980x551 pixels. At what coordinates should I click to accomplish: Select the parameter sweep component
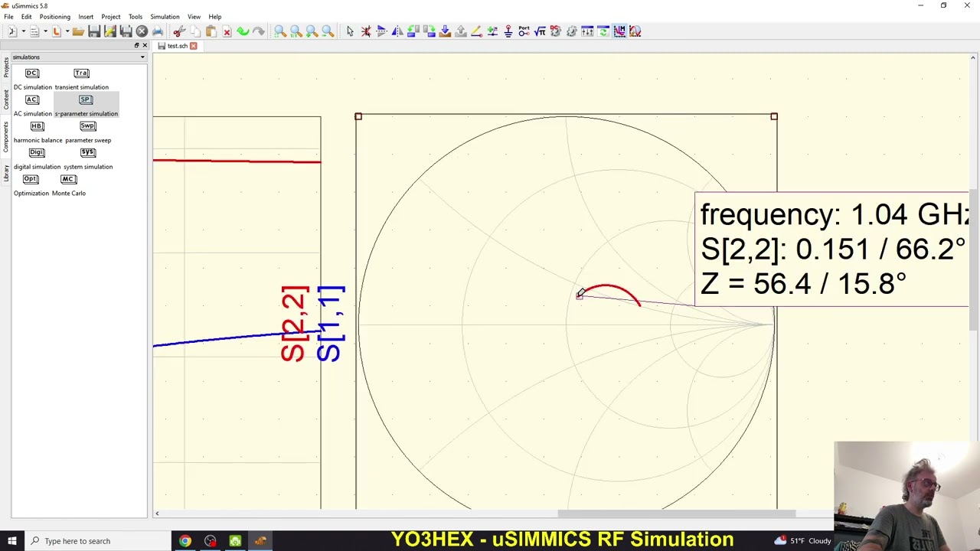click(x=88, y=132)
